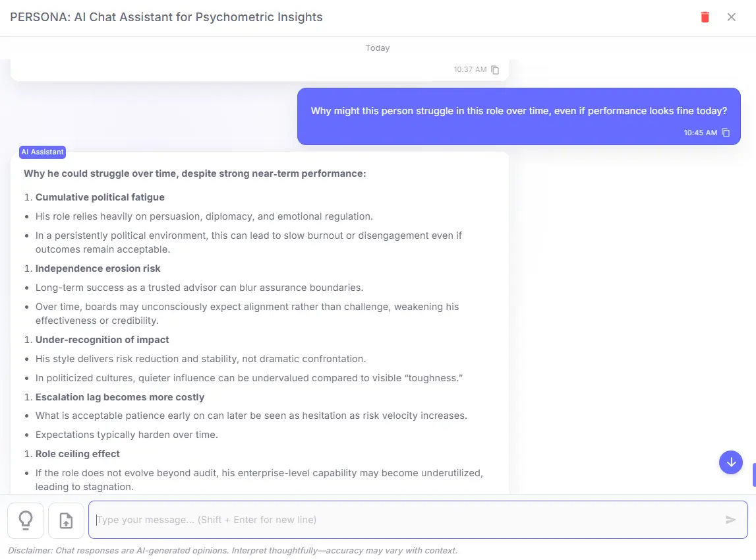Delete the chat using the red trash icon
Viewport: 756px width, 560px height.
coord(705,17)
